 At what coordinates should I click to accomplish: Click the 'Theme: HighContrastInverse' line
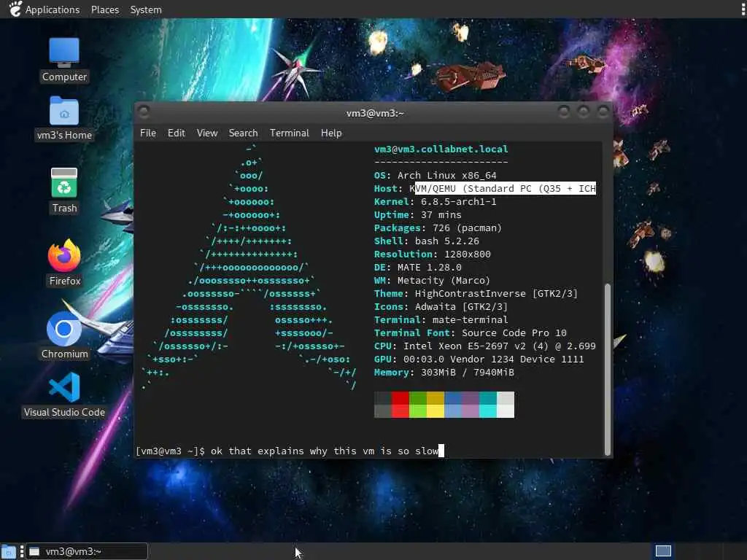[476, 293]
